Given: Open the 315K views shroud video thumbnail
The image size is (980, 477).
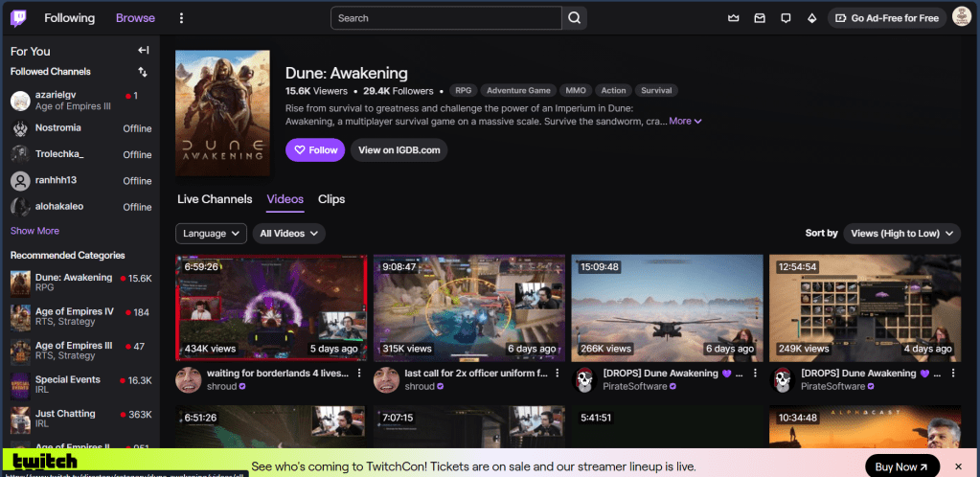Looking at the screenshot, I should pos(469,307).
